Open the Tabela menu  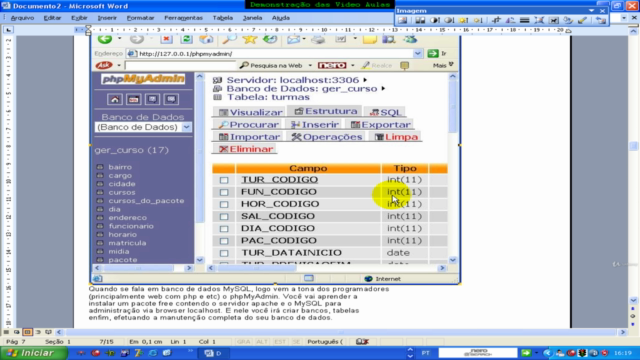[x=222, y=18]
